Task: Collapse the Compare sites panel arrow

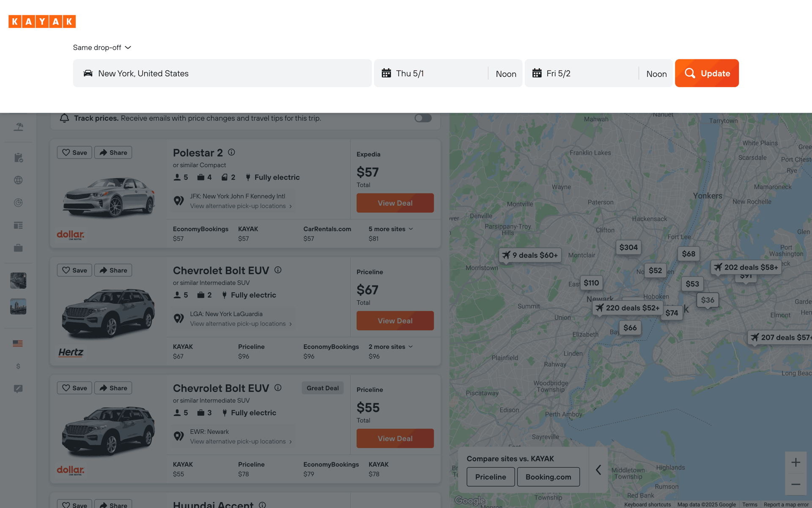Action: click(598, 469)
